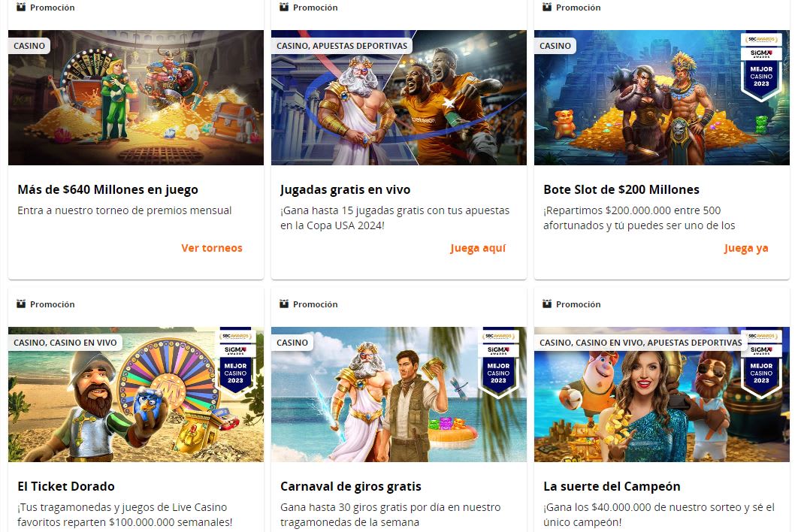Open the Zeus and footballers banner image
Viewport: 798px width, 532px height.
pyautogui.click(x=399, y=98)
